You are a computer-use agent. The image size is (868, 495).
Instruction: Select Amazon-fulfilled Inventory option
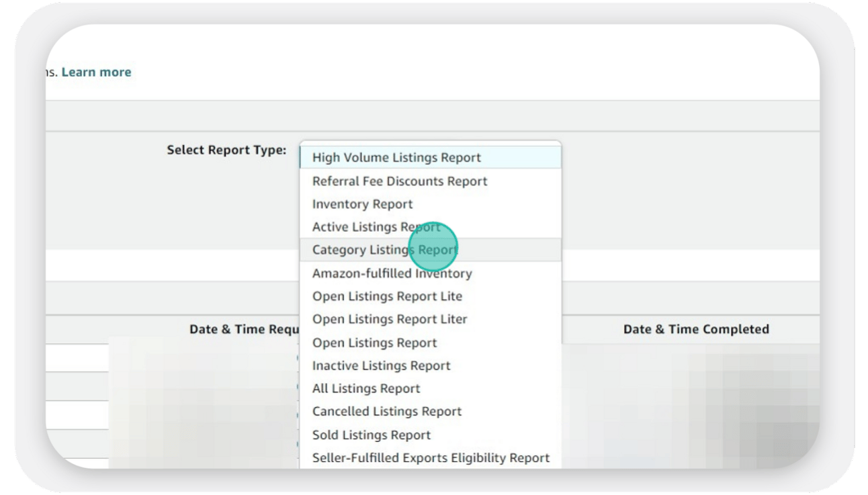(430, 273)
